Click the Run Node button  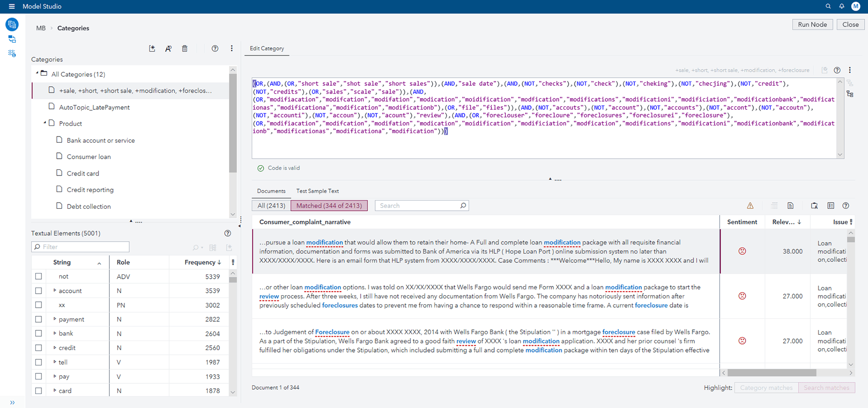813,25
